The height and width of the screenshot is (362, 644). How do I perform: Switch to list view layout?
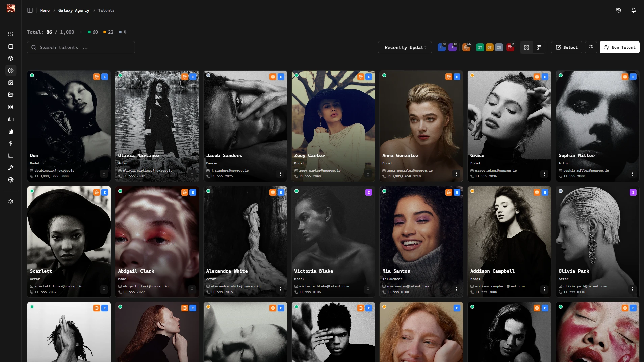tap(539, 47)
